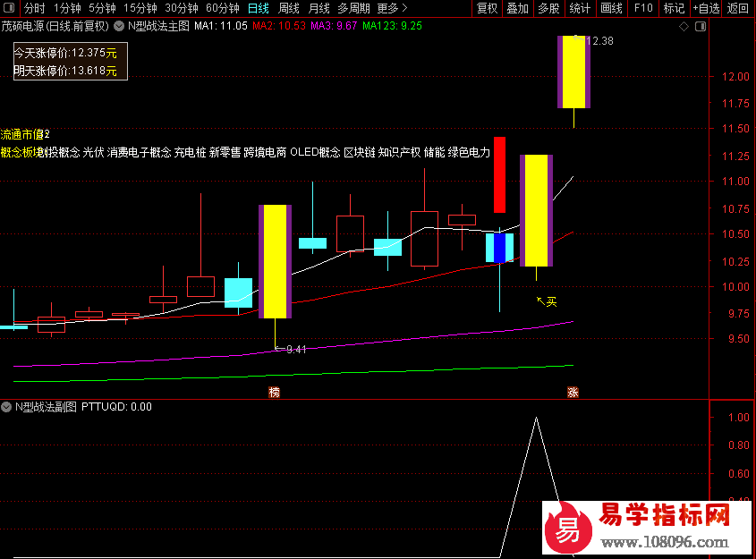Open the 多股 multi-stock view
756x559 pixels.
tap(548, 8)
